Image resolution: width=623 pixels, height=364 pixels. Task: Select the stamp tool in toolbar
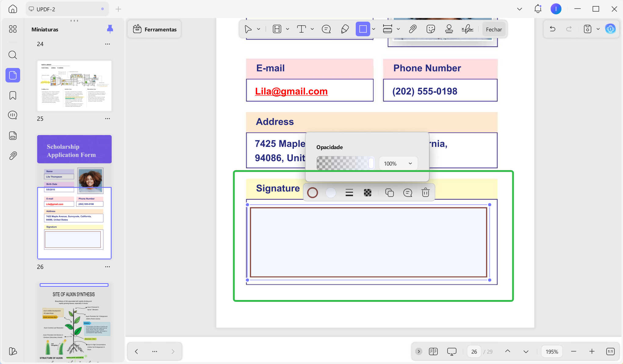(449, 29)
